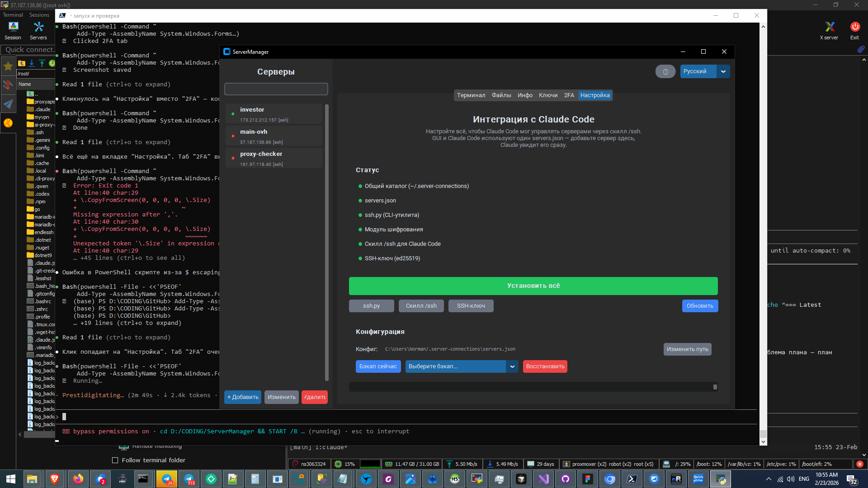Expand the Русский language dropdown
The image size is (868, 488).
[x=723, y=71]
